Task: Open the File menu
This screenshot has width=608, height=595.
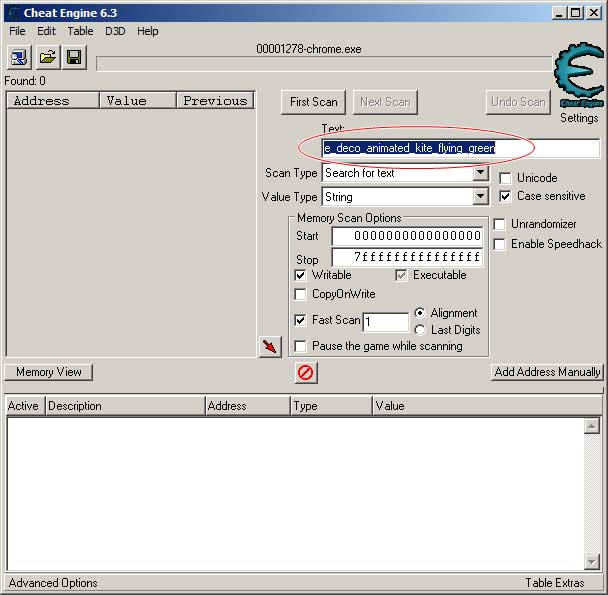Action: click(17, 31)
